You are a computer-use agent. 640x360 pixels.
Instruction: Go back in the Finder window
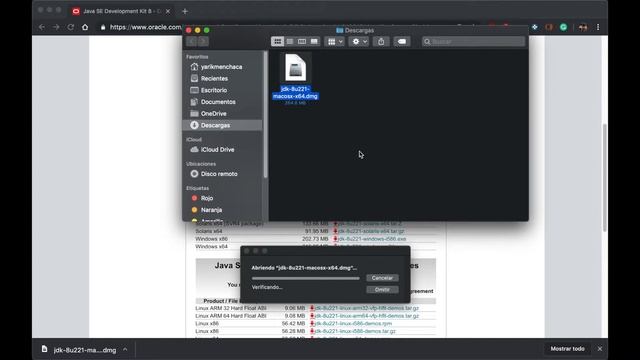[x=191, y=41]
